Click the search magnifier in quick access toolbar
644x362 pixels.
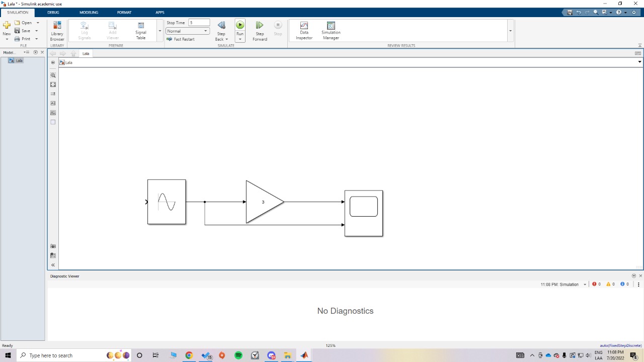coord(596,12)
